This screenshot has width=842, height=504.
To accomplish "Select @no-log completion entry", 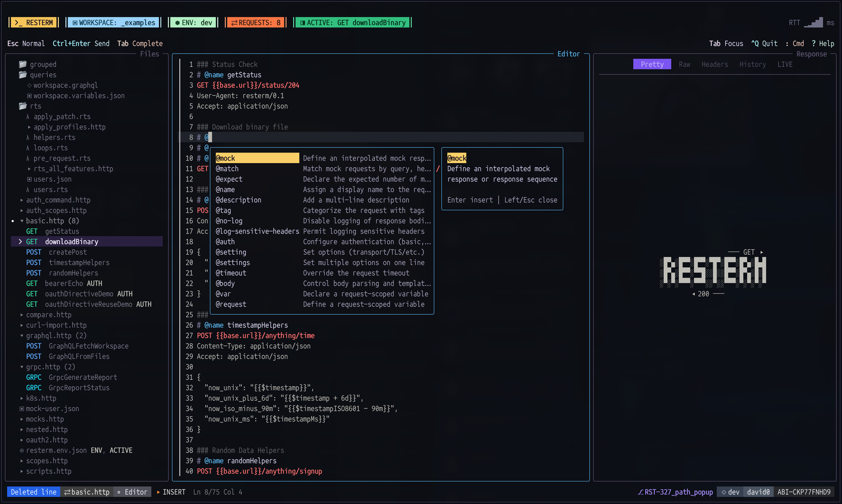I will click(x=323, y=221).
